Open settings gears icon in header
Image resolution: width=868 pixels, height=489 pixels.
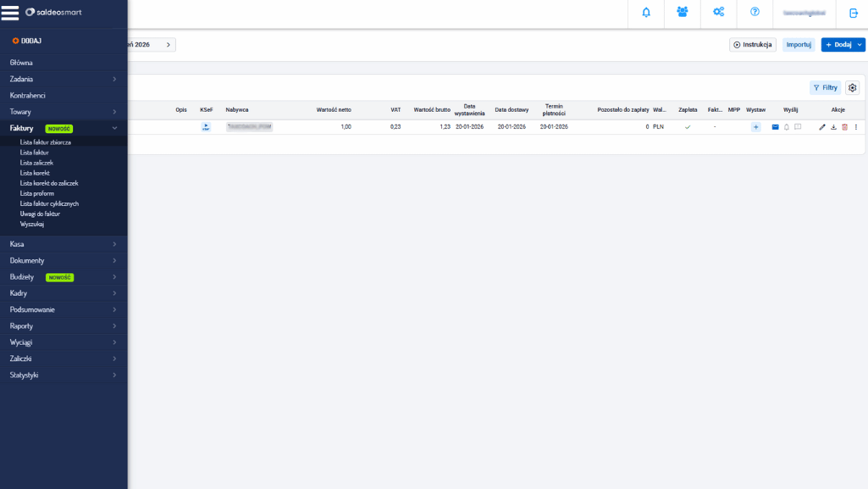coord(718,13)
